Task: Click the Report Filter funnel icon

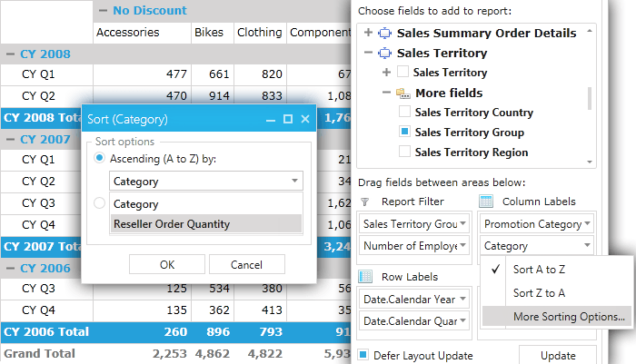Action: [365, 201]
